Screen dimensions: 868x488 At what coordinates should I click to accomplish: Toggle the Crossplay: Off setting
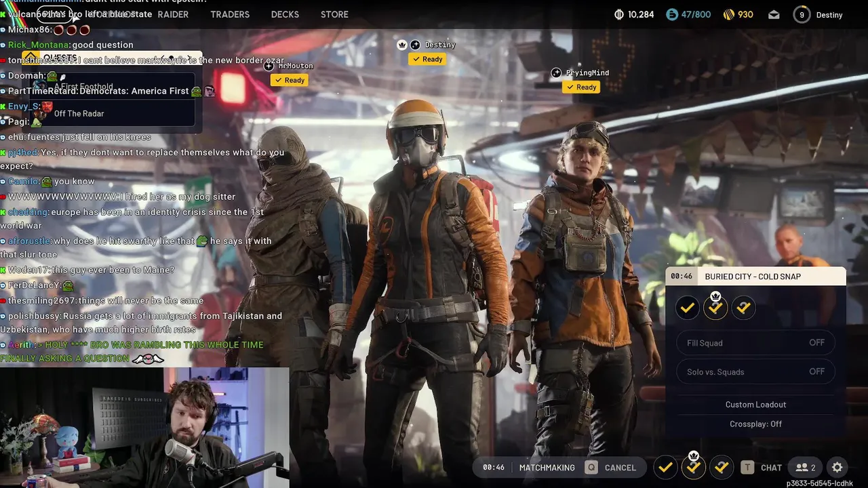click(x=755, y=424)
